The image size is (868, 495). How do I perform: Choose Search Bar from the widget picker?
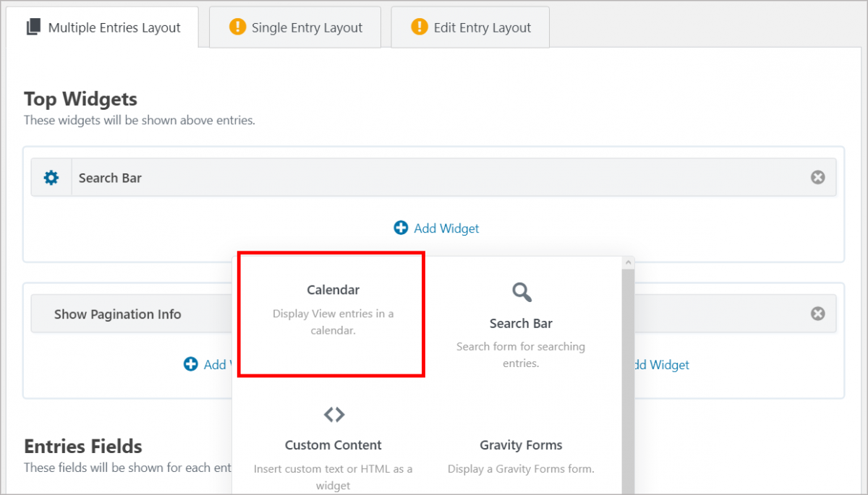(x=521, y=323)
